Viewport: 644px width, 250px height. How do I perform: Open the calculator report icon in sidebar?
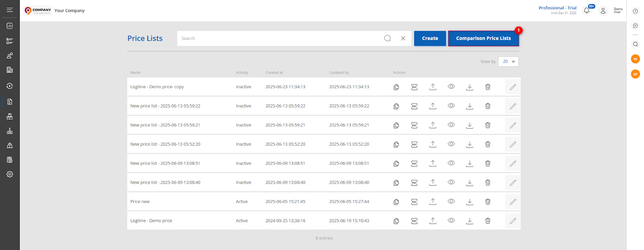(x=10, y=160)
